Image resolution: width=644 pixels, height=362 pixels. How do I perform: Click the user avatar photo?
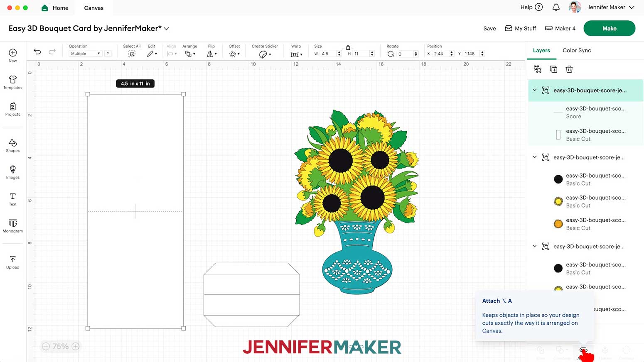coord(575,7)
